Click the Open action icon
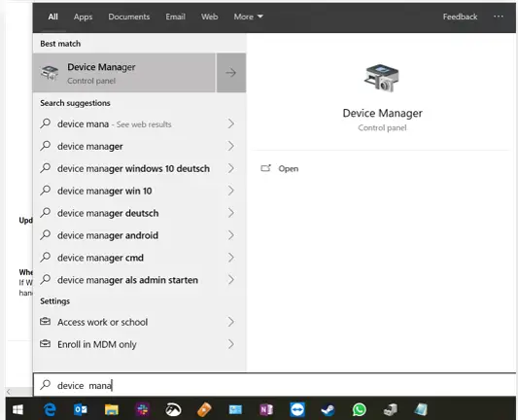 coord(265,168)
